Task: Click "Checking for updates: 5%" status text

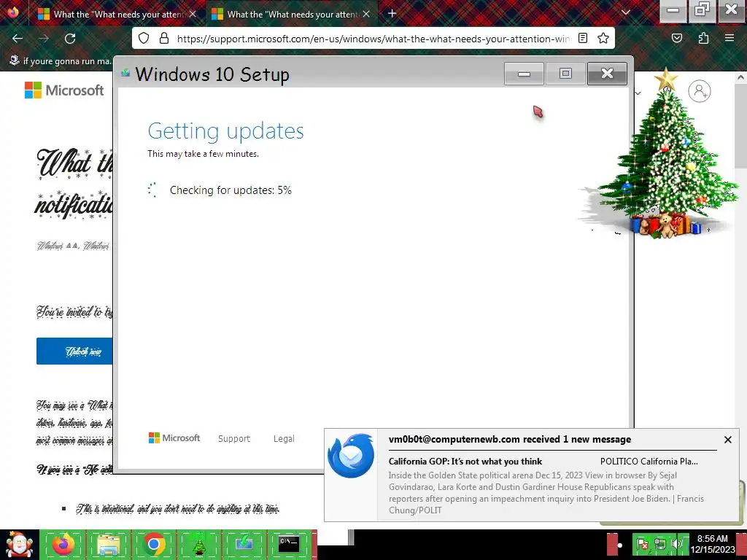Action: coord(231,190)
